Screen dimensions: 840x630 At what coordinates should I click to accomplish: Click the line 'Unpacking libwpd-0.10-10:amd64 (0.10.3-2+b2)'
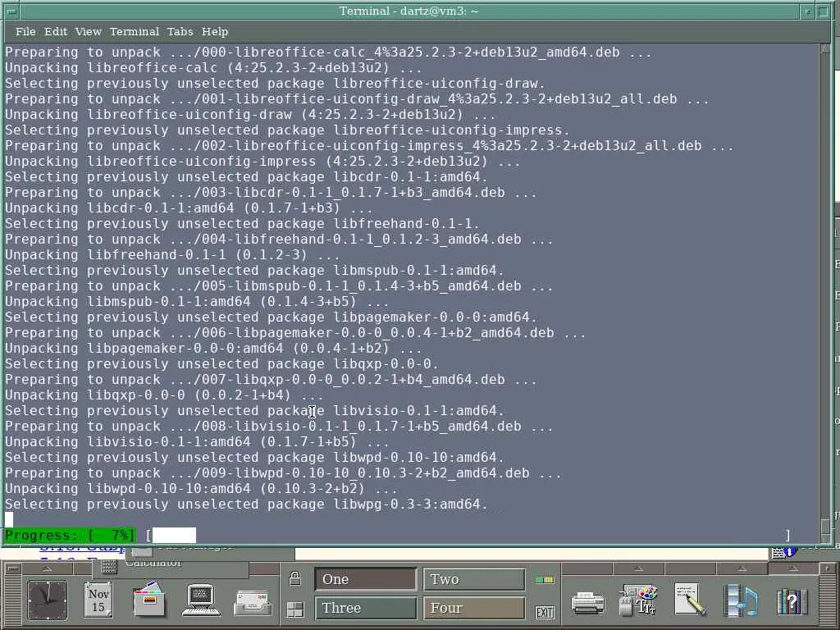(201, 488)
